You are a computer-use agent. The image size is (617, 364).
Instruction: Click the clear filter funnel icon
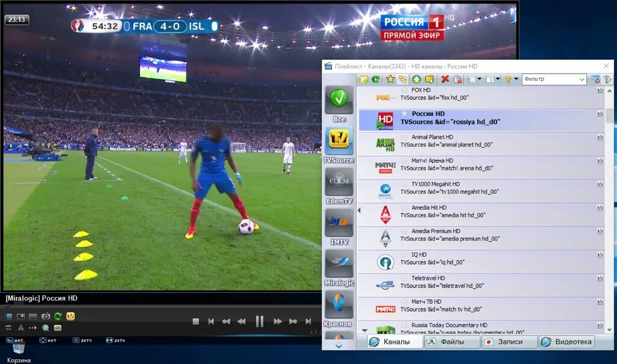[x=595, y=79]
